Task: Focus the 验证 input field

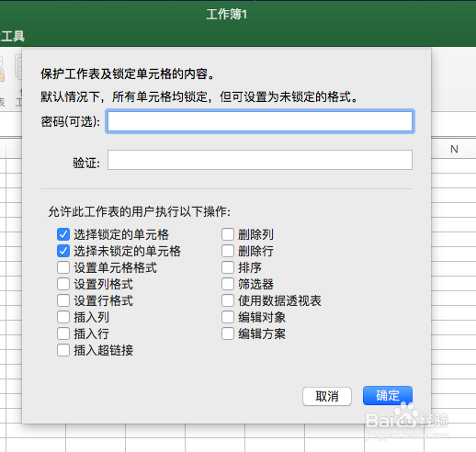Action: pos(260,160)
